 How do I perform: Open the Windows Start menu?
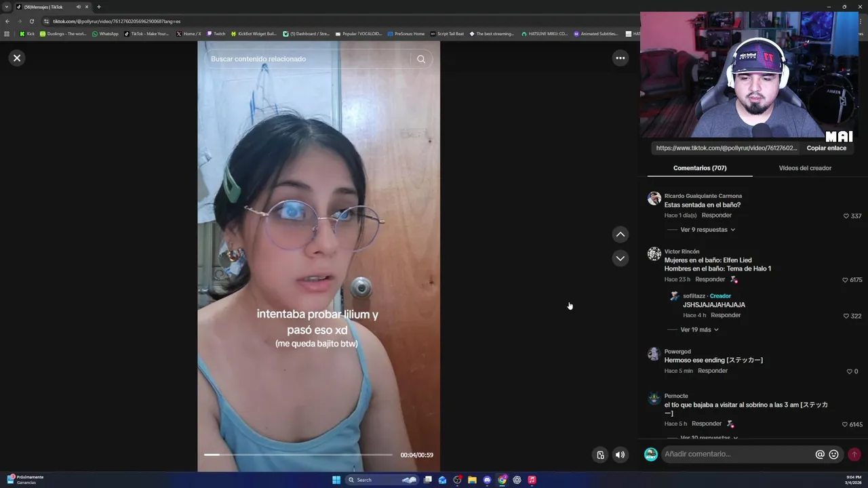336,480
